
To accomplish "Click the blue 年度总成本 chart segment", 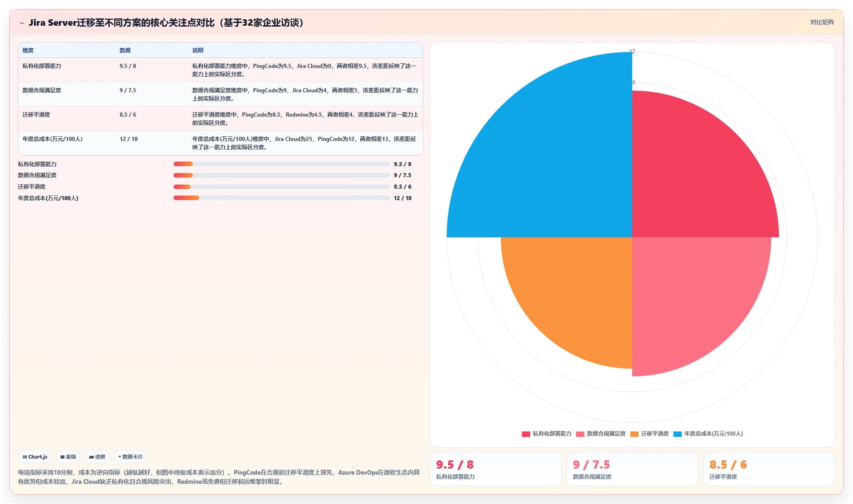I will point(551,156).
